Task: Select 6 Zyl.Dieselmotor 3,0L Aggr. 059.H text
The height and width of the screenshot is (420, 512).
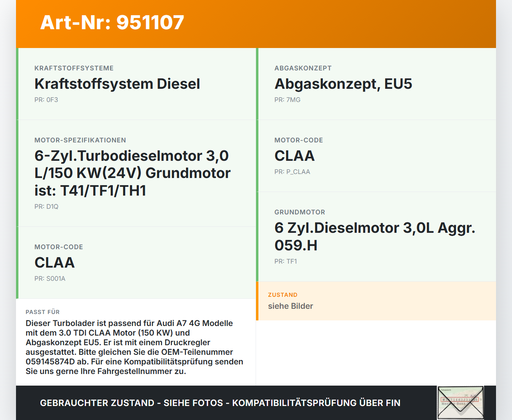Action: 375,236
